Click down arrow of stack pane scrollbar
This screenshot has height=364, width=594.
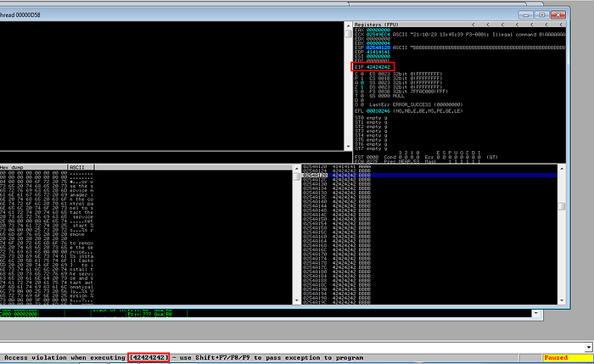pos(562,300)
